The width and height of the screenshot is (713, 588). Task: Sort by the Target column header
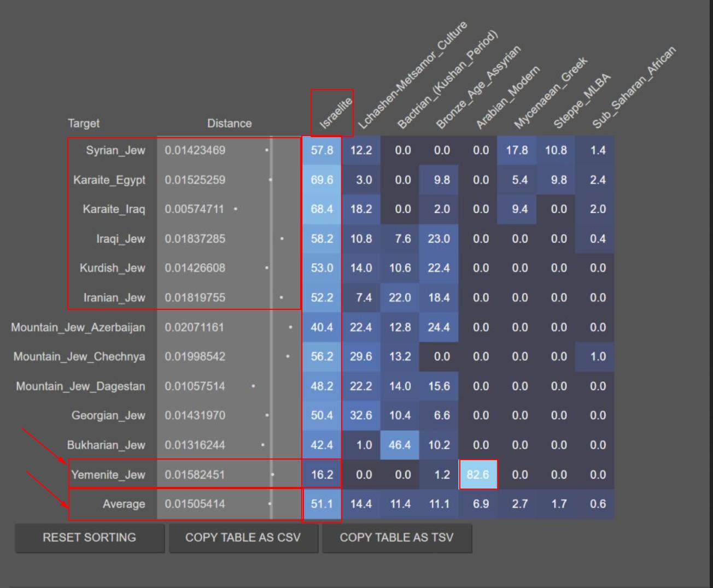84,124
